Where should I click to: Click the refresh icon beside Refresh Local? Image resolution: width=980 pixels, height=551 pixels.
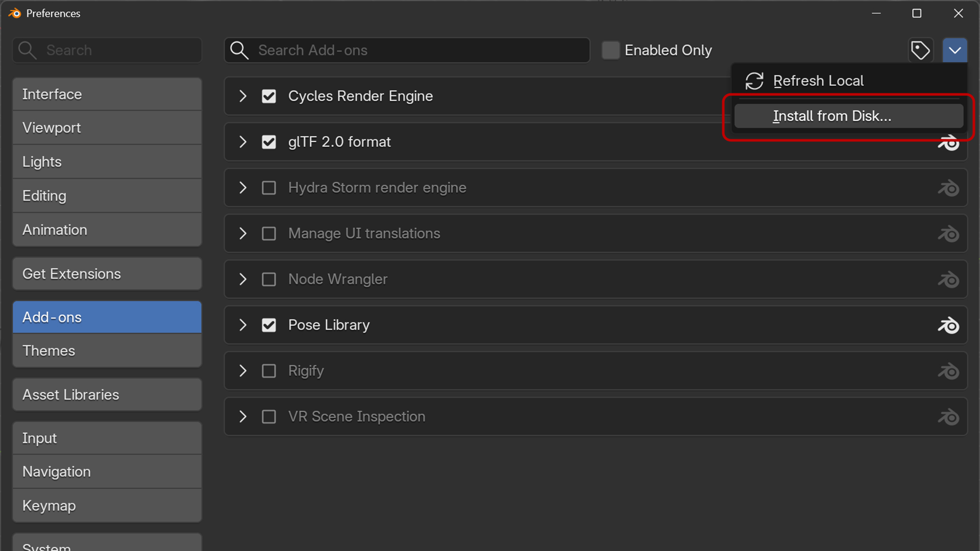(x=754, y=81)
